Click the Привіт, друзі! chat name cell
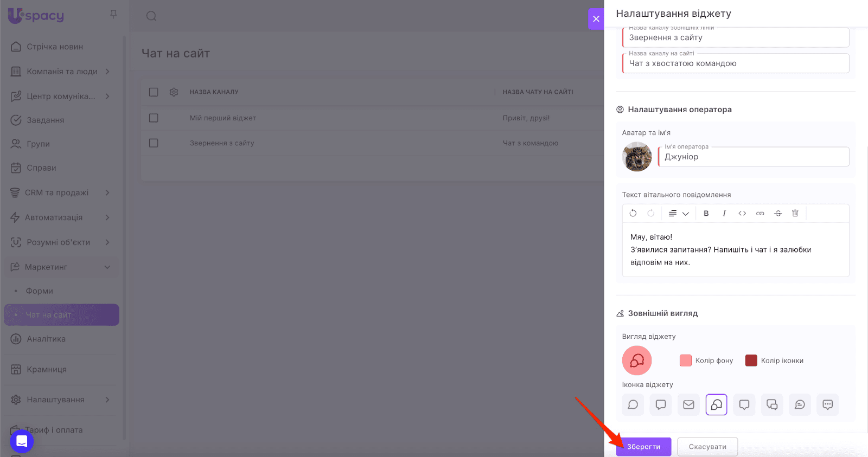Screen dimensions: 868x457 pyautogui.click(x=526, y=118)
